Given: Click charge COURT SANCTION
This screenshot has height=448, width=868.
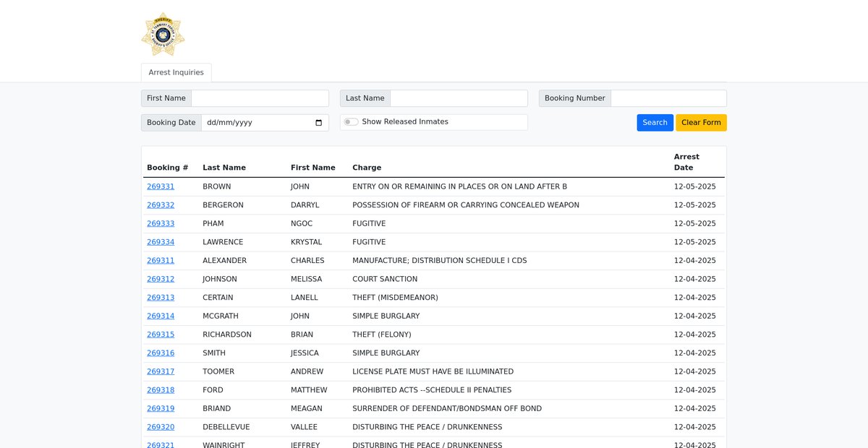Looking at the screenshot, I should [385, 279].
